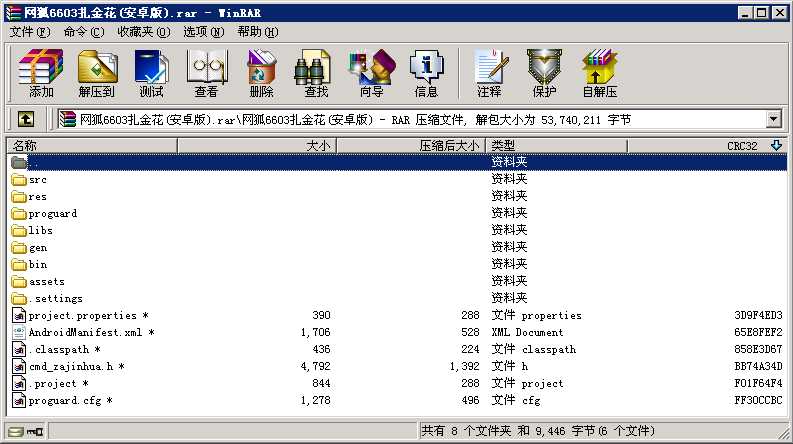Viewport: 793px width, 444px height.
Task: Open the 选项(N) menu
Action: pyautogui.click(x=203, y=32)
